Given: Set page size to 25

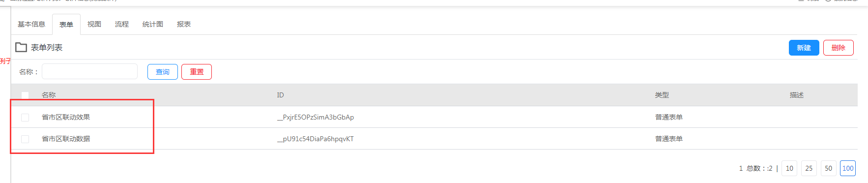Looking at the screenshot, I should pyautogui.click(x=809, y=168).
